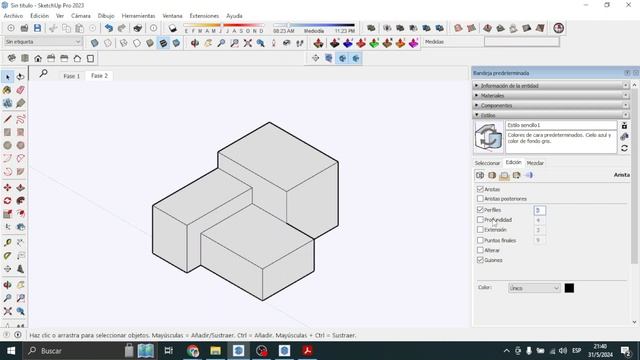Update style with changes refresh icon
This screenshot has height=360, width=640.
click(x=624, y=148)
